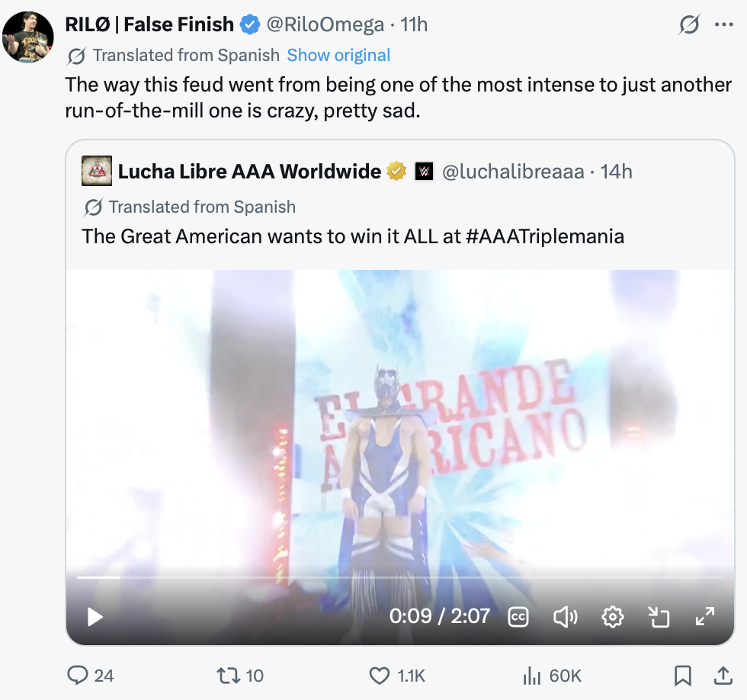Toggle closed captions on the video
747x700 pixels.
[518, 617]
